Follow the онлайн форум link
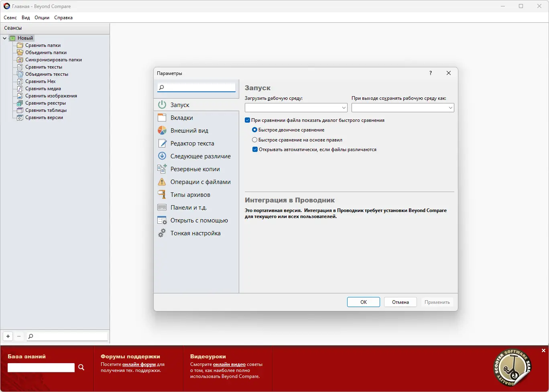Screen dimensions: 549x392 pos(139,364)
